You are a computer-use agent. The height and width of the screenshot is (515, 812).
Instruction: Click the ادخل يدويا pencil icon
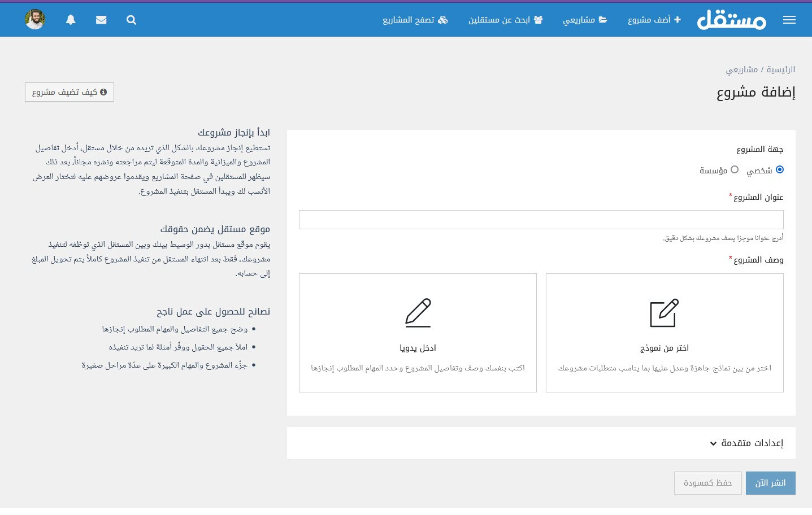(418, 313)
